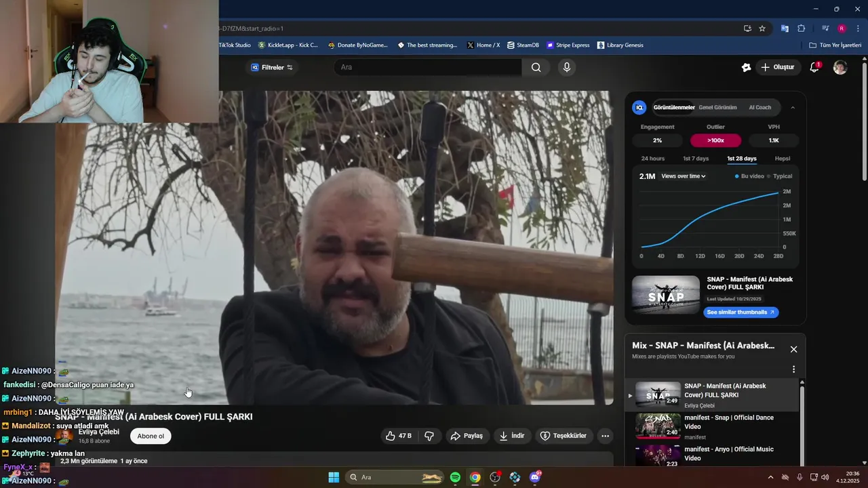Open the Home / X bookmark
868x488 pixels.
tap(483, 45)
